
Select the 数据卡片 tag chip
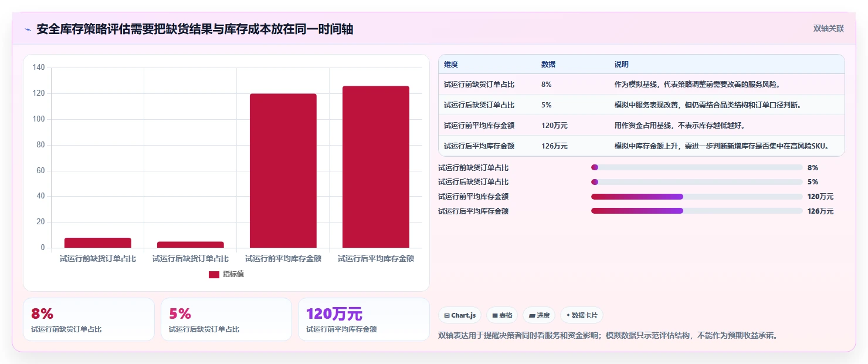582,315
